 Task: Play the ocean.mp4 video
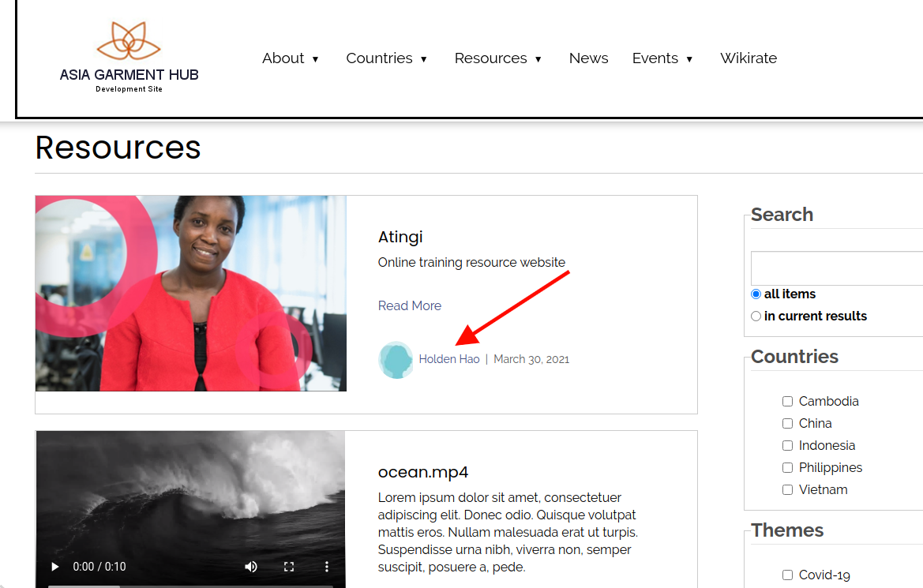click(x=55, y=567)
